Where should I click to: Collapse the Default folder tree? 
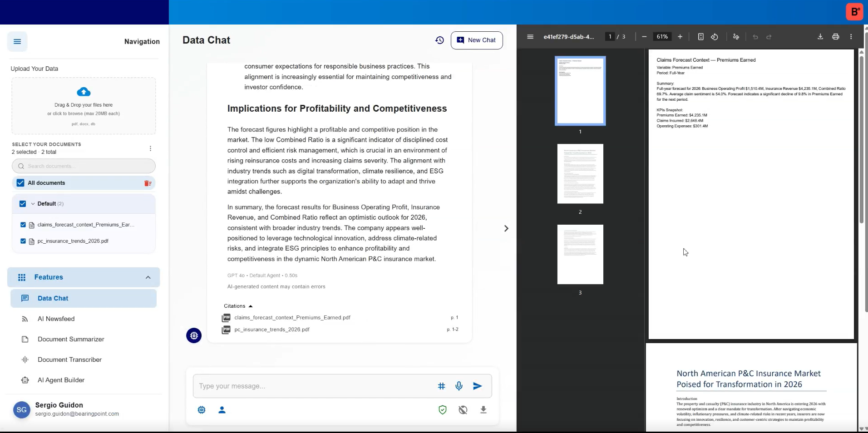pyautogui.click(x=33, y=204)
